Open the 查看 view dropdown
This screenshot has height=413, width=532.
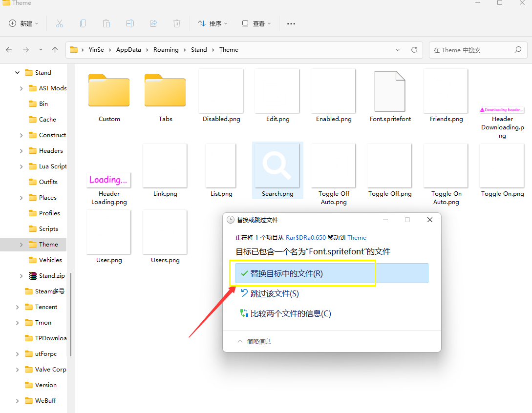click(x=256, y=23)
